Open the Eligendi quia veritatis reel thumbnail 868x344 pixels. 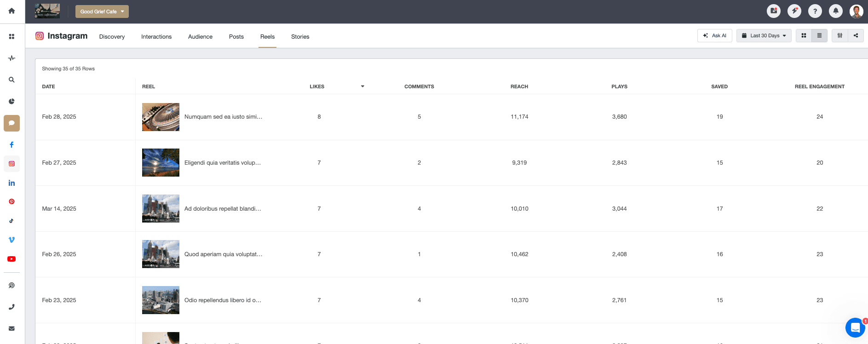click(x=161, y=163)
